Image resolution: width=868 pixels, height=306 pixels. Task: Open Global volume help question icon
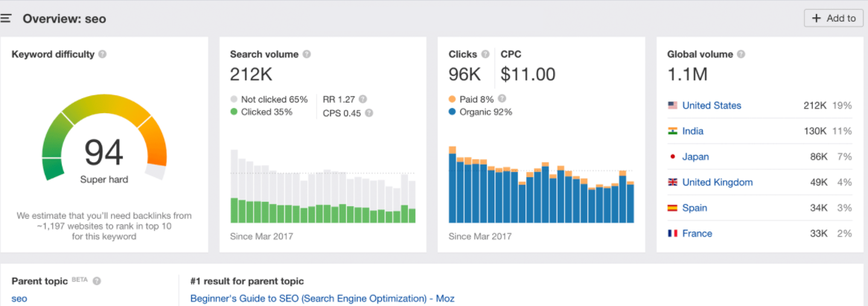point(741,54)
